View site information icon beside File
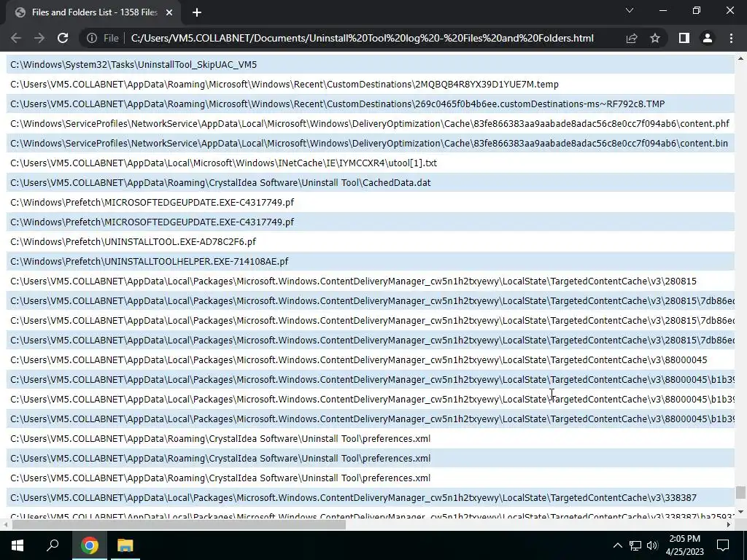The height and width of the screenshot is (560, 747). click(x=92, y=38)
